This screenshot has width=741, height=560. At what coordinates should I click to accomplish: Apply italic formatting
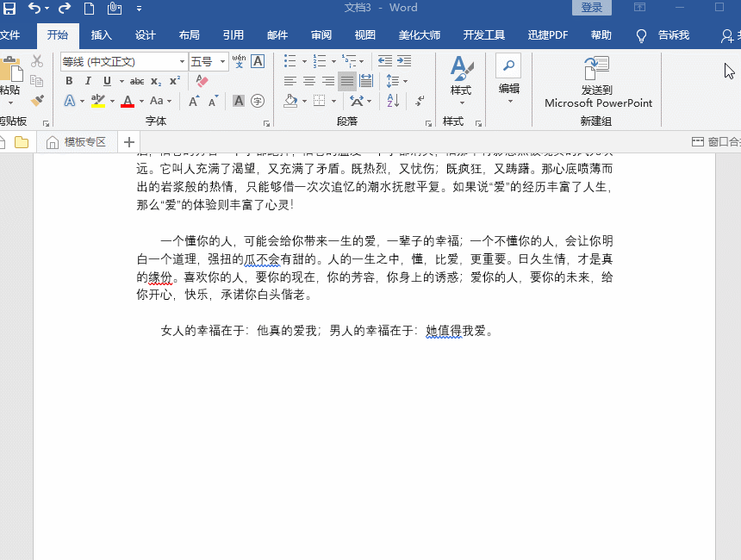coord(89,80)
